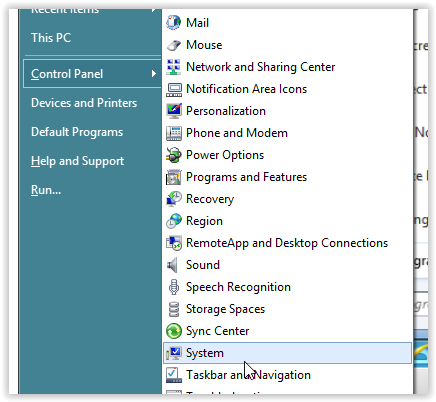Viewport: 436px width, 402px height.
Task: Click the RemoteApp and Desktop Connections icon
Action: click(174, 243)
